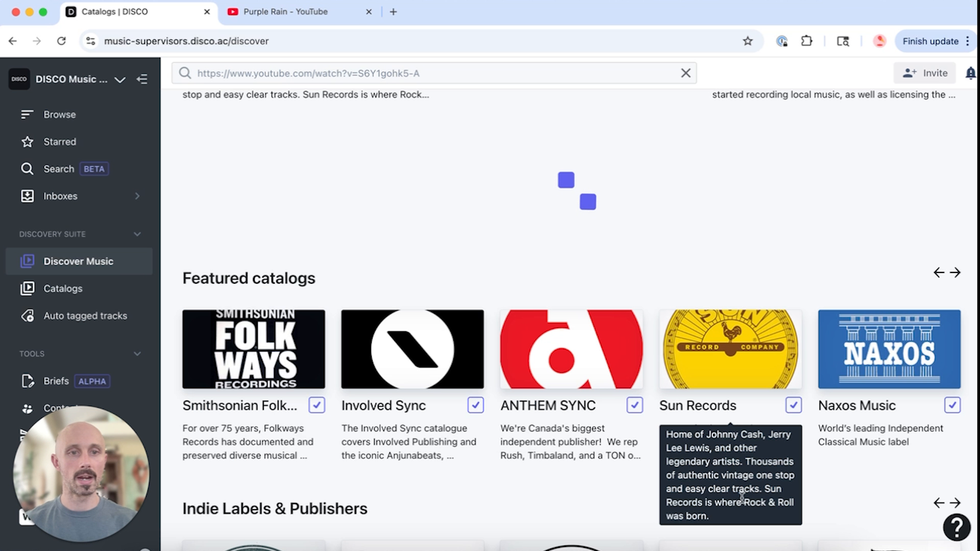Click the Invite button
The width and height of the screenshot is (980, 551).
(x=924, y=73)
